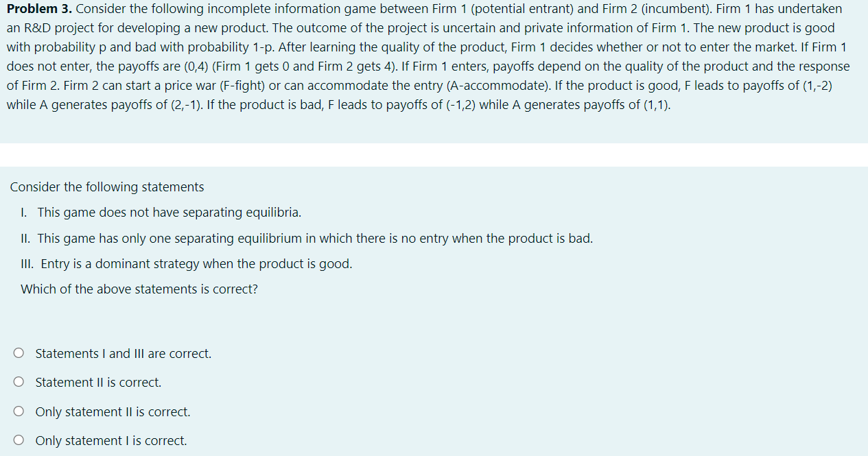This screenshot has width=868, height=456.
Task: Click the answer label "Only statement II is correct."
Action: pos(113,412)
